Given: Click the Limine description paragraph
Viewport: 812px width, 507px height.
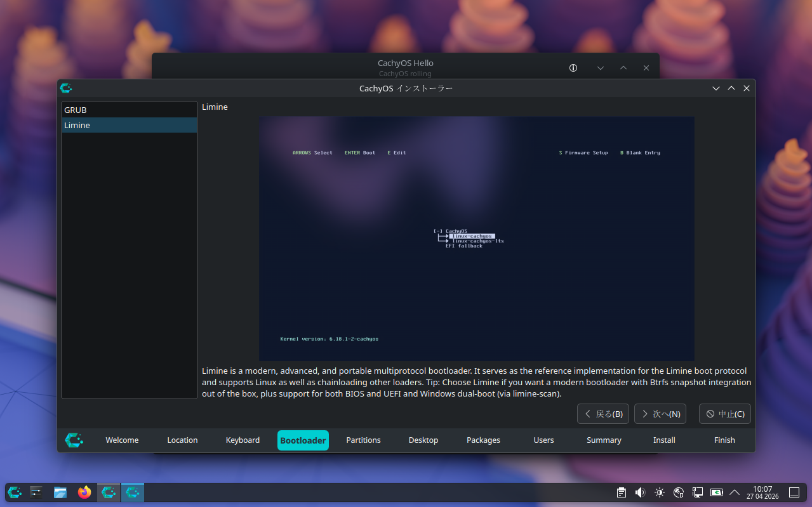Looking at the screenshot, I should tap(477, 383).
